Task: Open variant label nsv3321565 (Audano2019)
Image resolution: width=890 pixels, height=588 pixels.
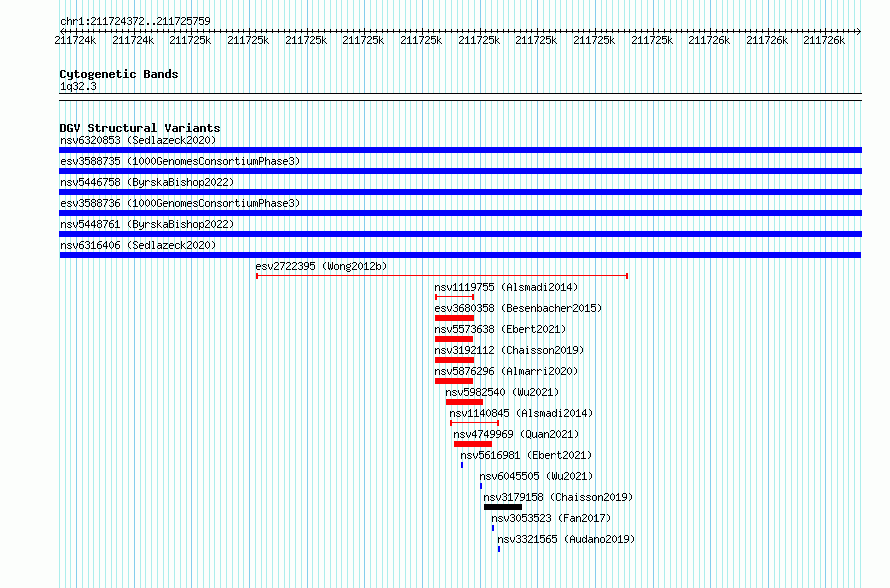Action: point(566,539)
